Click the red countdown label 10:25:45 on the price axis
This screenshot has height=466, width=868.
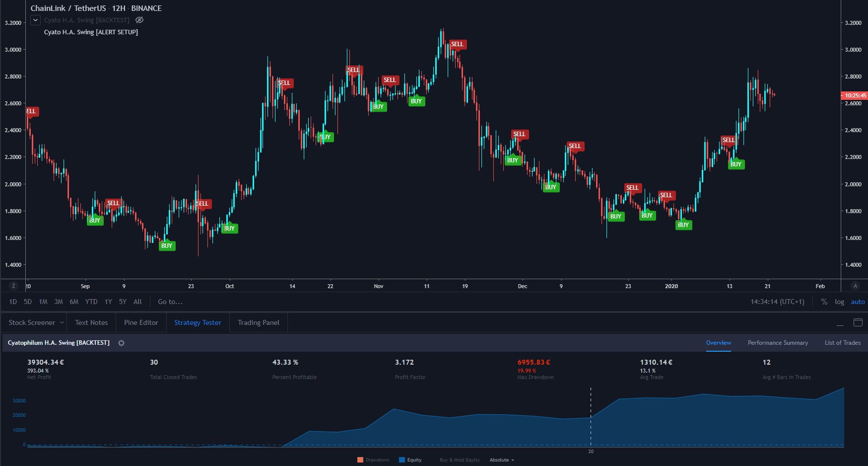click(x=855, y=95)
